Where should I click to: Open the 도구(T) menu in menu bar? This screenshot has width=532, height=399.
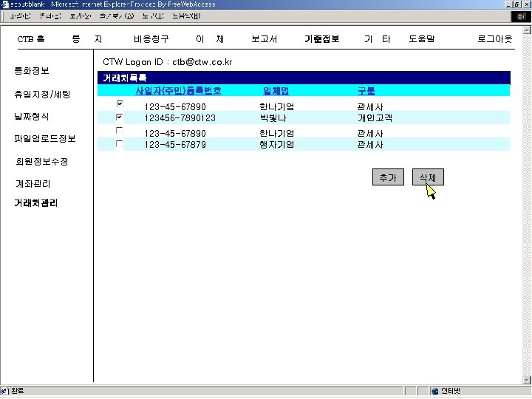pos(153,16)
